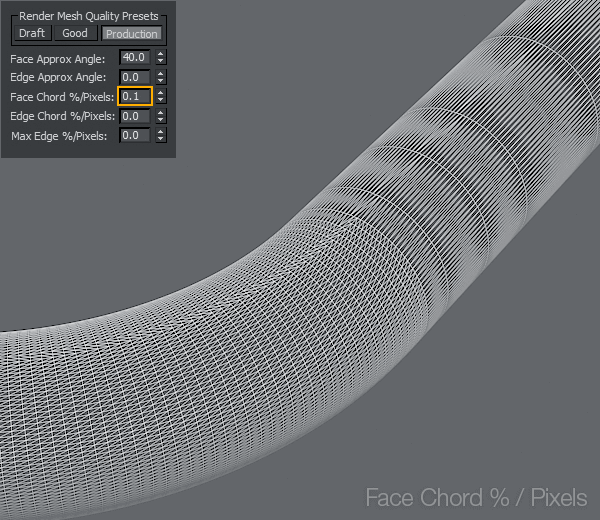Click the 'Max Edge %/Pixels:' label
This screenshot has width=600, height=520.
(x=59, y=136)
